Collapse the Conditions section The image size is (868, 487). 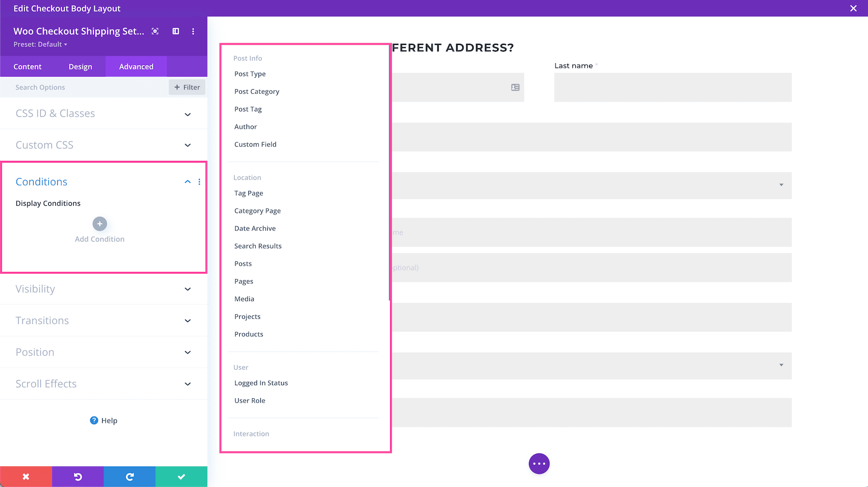tap(187, 182)
